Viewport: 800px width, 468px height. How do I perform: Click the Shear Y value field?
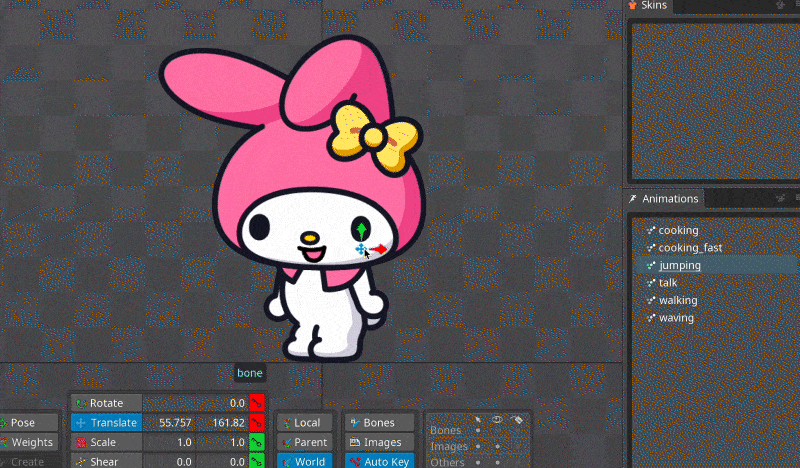point(222,461)
